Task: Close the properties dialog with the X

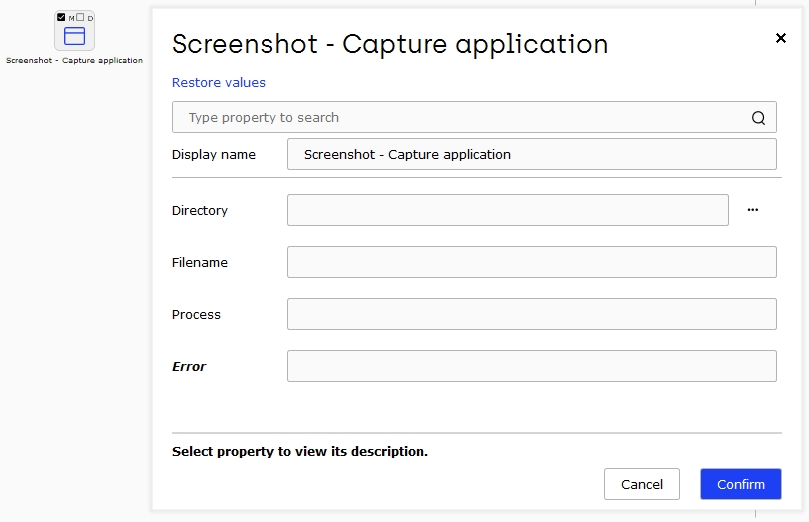Action: (781, 38)
